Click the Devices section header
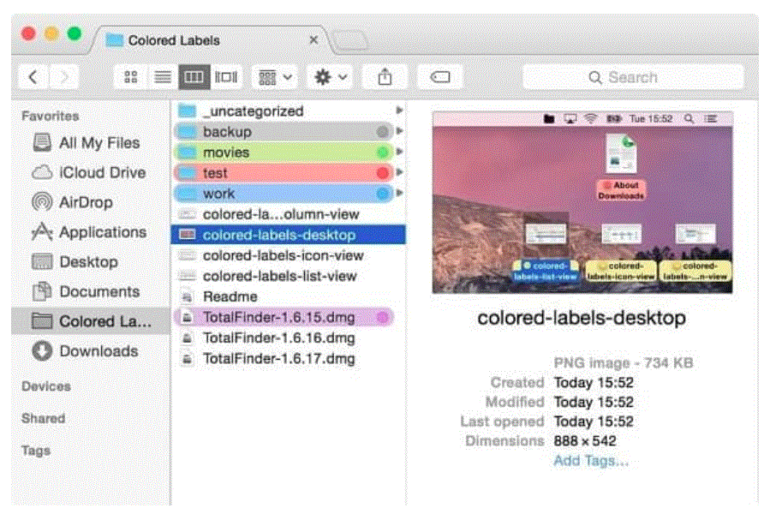 (45, 386)
